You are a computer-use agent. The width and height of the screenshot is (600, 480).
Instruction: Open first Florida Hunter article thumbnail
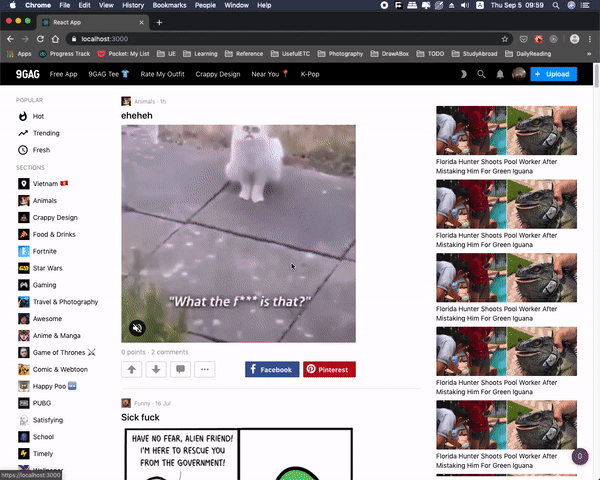click(x=506, y=131)
